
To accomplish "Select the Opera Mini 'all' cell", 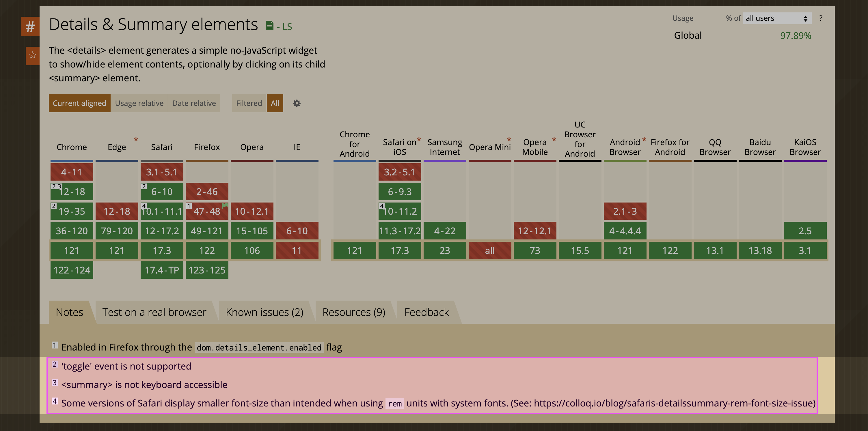I will (490, 250).
